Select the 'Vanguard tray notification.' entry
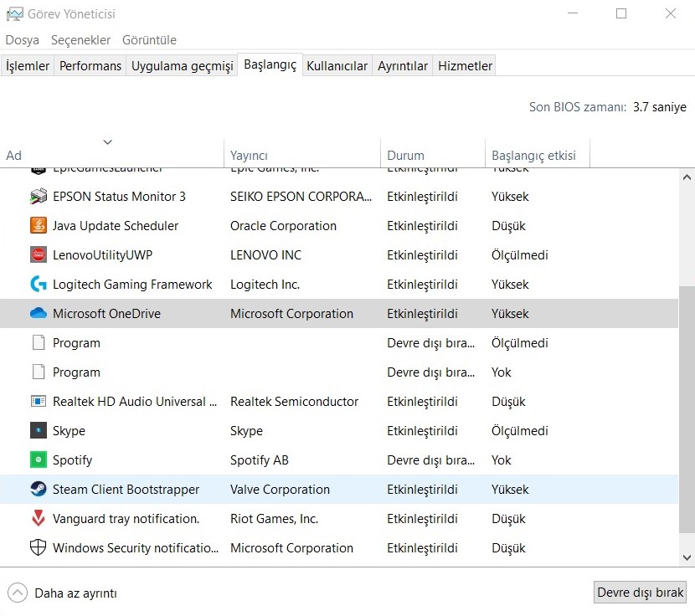695x616 pixels. tap(126, 519)
